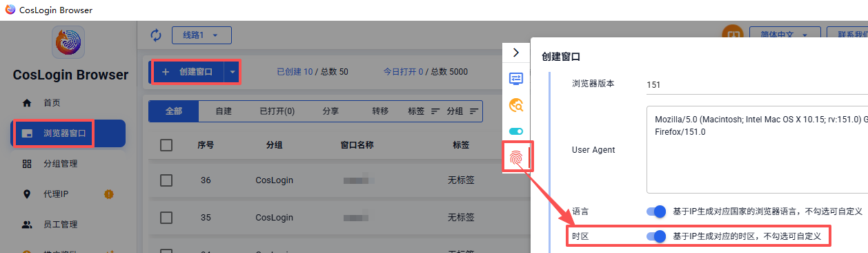Click the 窗口名称 column header
This screenshot has height=253, width=868.
[357, 145]
